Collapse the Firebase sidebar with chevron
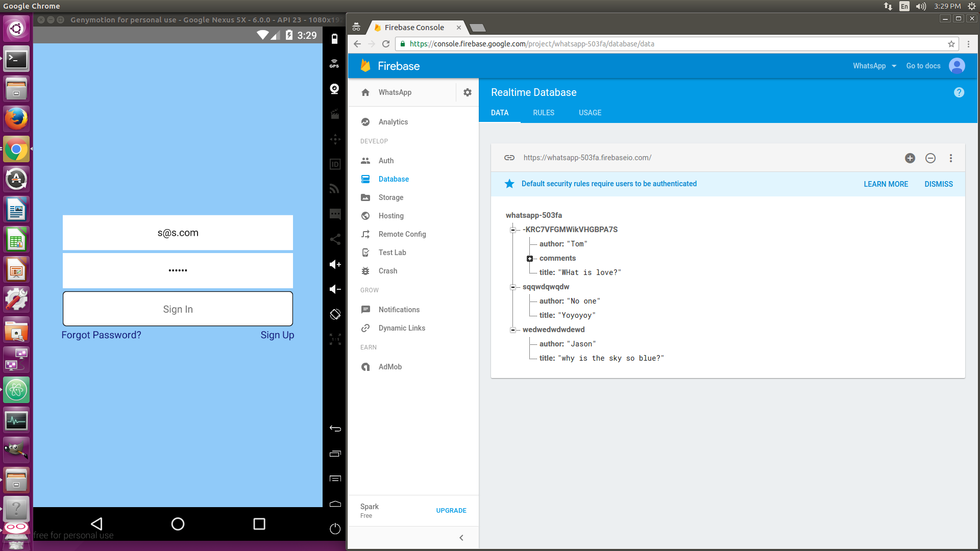Screen dimensions: 980x551 [x=461, y=538]
